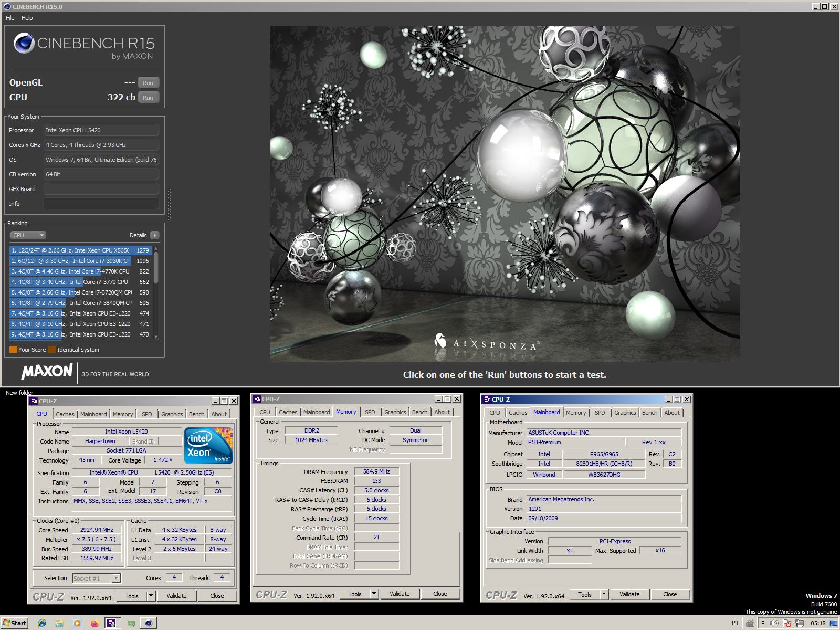Open the File menu in Cinebench

coord(10,18)
